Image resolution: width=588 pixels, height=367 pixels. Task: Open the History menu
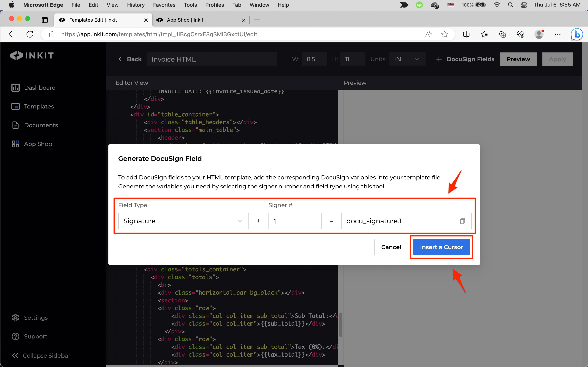[135, 5]
